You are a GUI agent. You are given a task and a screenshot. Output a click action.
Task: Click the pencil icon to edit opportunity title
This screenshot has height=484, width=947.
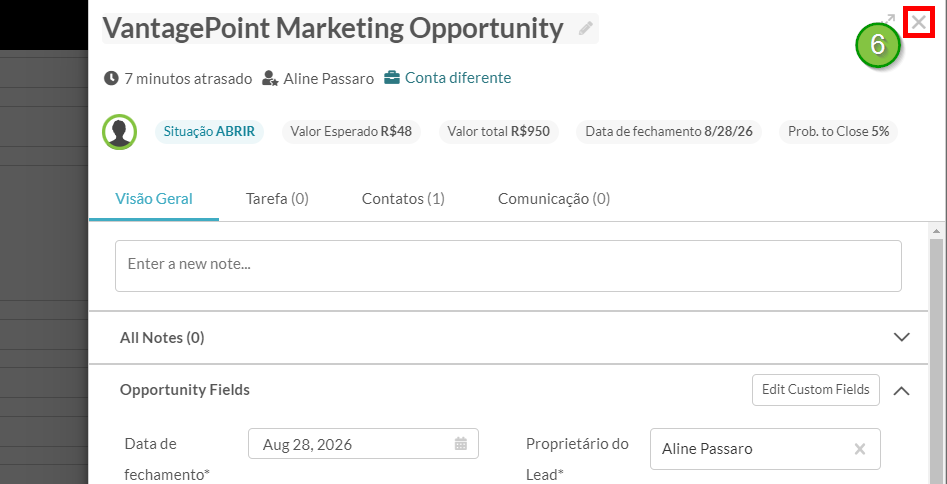pyautogui.click(x=585, y=28)
